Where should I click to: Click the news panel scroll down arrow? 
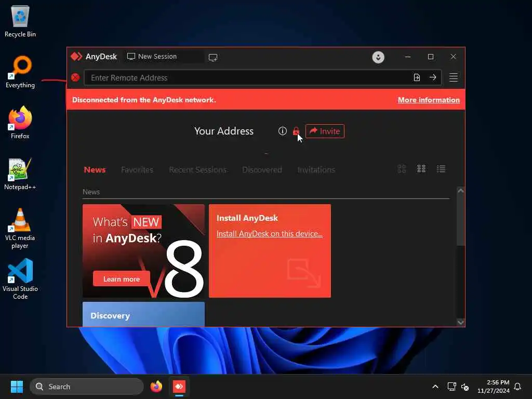tap(460, 322)
